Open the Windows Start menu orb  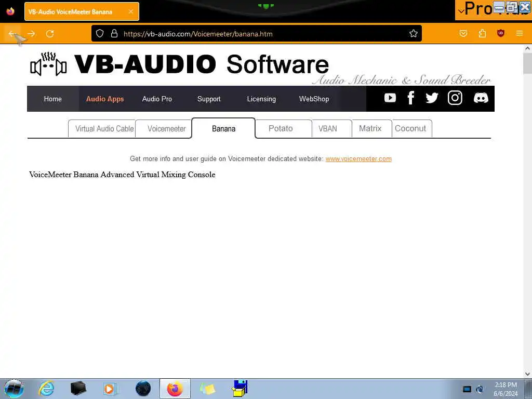click(14, 389)
